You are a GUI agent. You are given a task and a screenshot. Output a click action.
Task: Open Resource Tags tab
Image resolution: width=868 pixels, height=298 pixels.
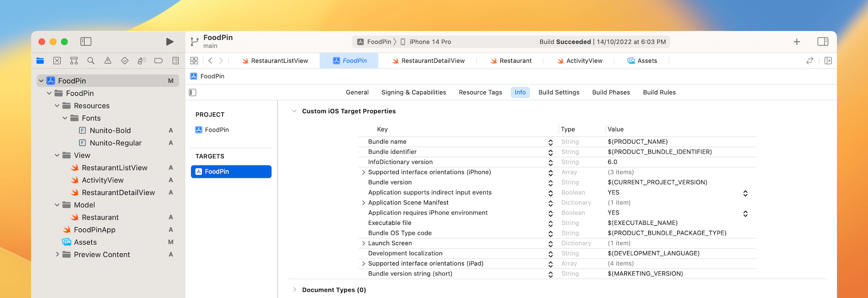click(x=480, y=93)
